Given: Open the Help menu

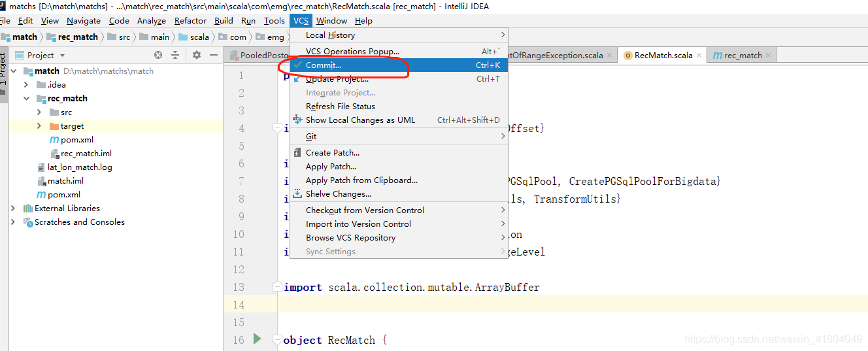Looking at the screenshot, I should (363, 21).
